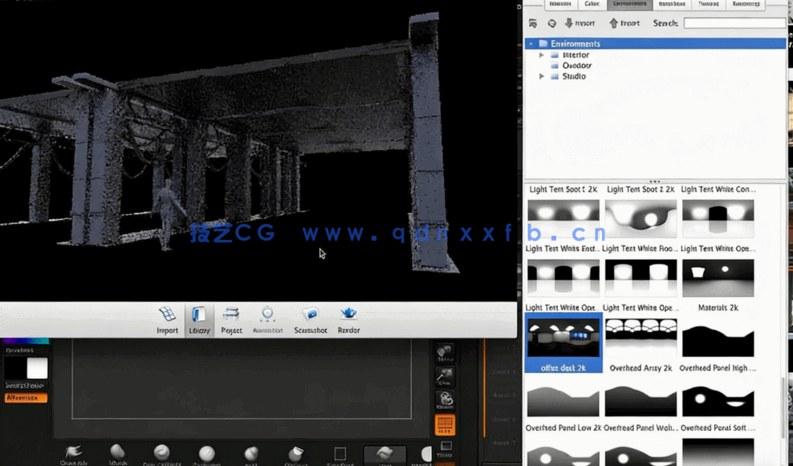Click the black and white color swatch
The width and height of the screenshot is (793, 466).
[x=25, y=368]
